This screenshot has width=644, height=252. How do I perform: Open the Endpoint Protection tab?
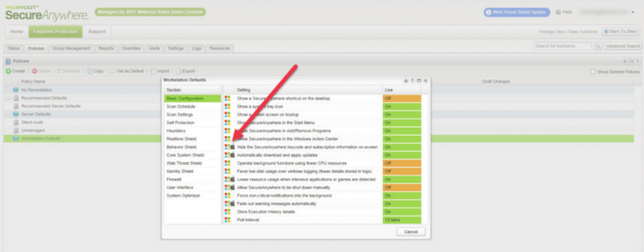[x=55, y=31]
